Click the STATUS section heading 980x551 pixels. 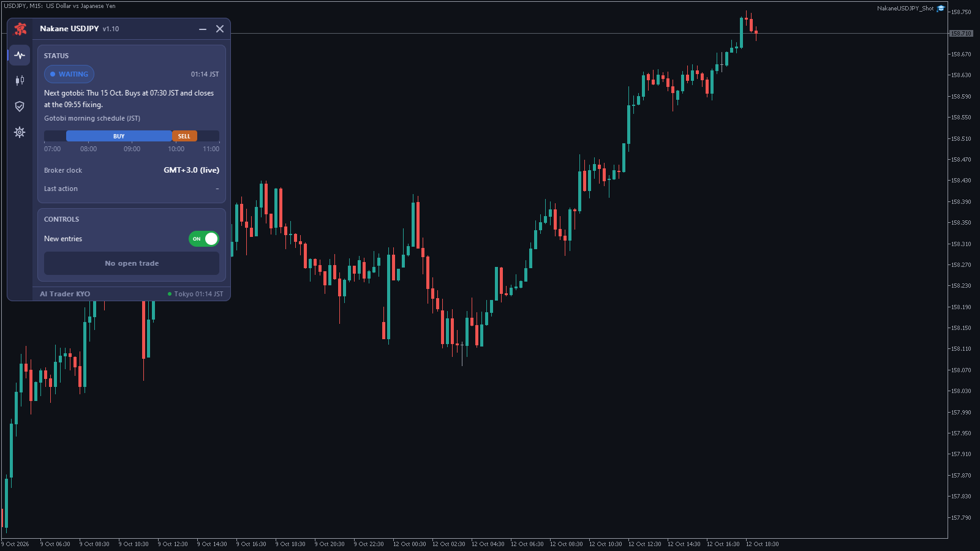(56, 56)
